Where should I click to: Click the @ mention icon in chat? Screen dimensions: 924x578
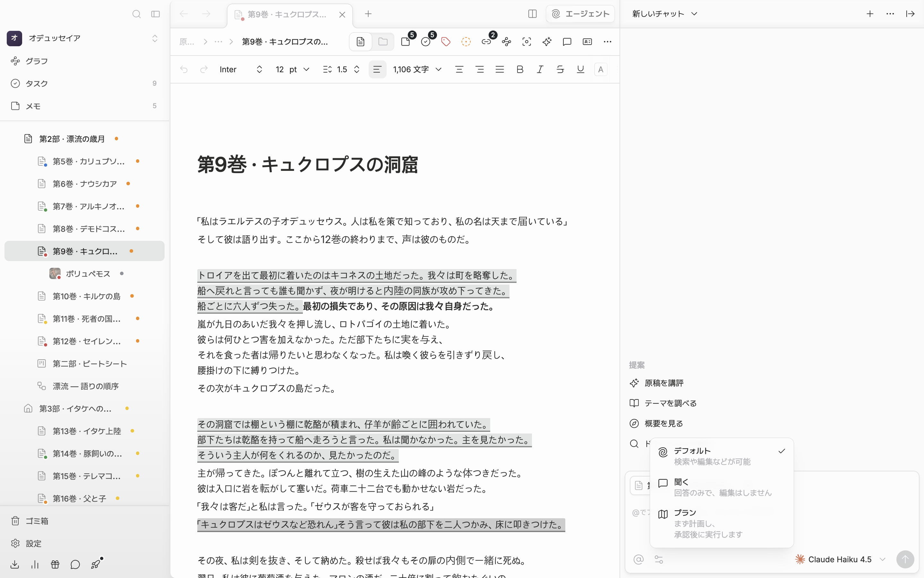(638, 560)
